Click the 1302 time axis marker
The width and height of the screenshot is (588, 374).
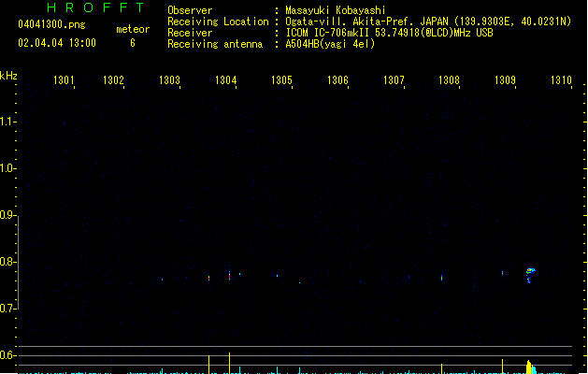click(113, 80)
